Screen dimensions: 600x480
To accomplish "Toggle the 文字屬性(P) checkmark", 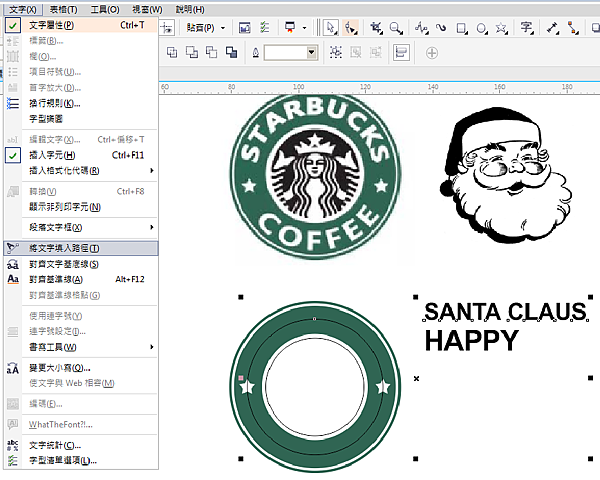I will [13, 25].
